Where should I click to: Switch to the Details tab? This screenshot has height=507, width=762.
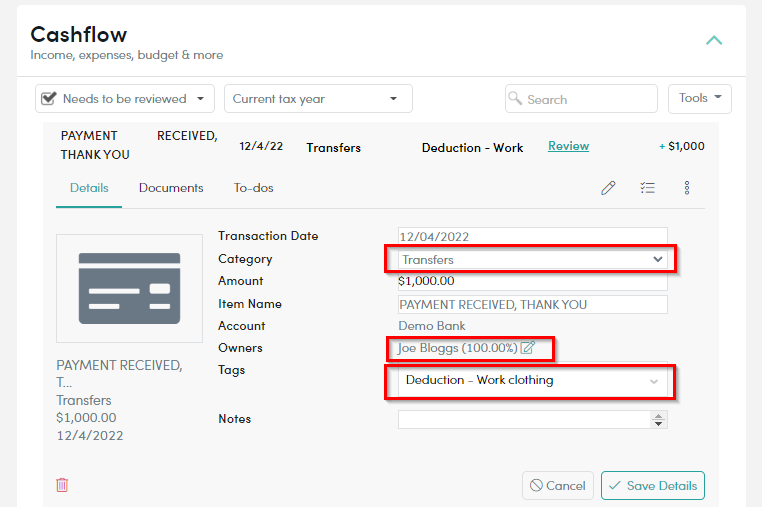89,188
